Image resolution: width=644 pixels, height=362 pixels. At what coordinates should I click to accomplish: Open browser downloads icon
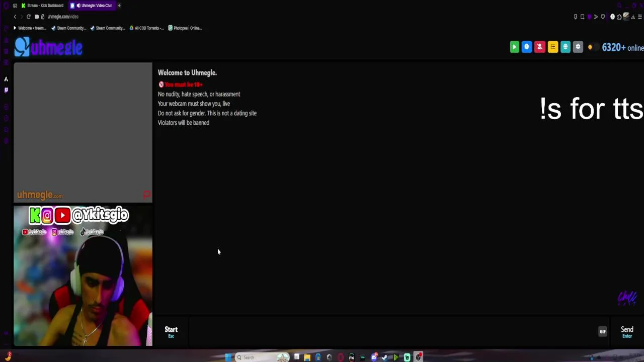tap(633, 17)
